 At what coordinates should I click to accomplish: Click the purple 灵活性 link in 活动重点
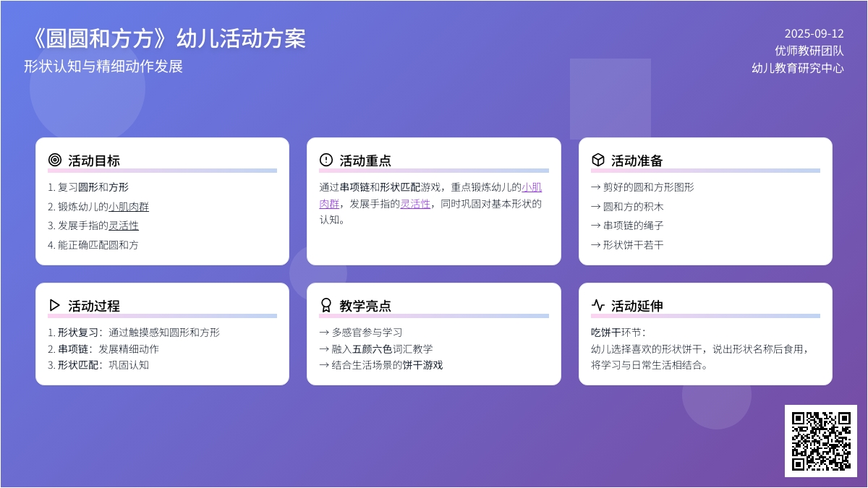415,204
